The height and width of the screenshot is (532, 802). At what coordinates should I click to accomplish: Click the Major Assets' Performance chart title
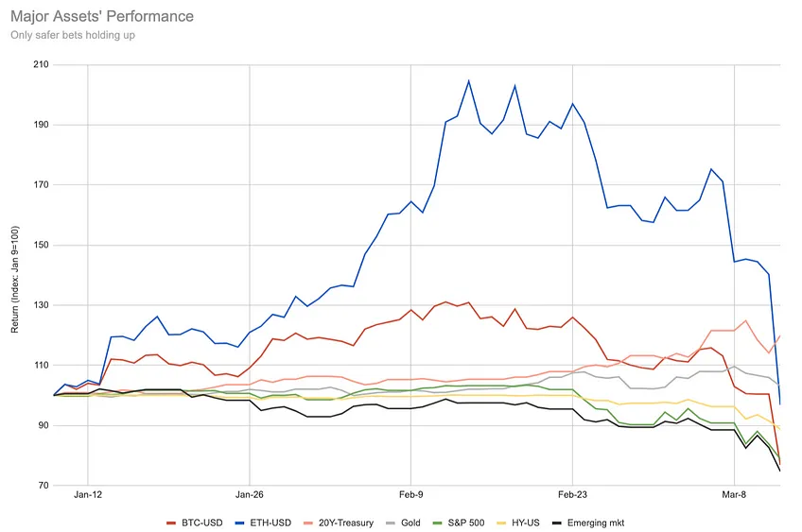[102, 16]
